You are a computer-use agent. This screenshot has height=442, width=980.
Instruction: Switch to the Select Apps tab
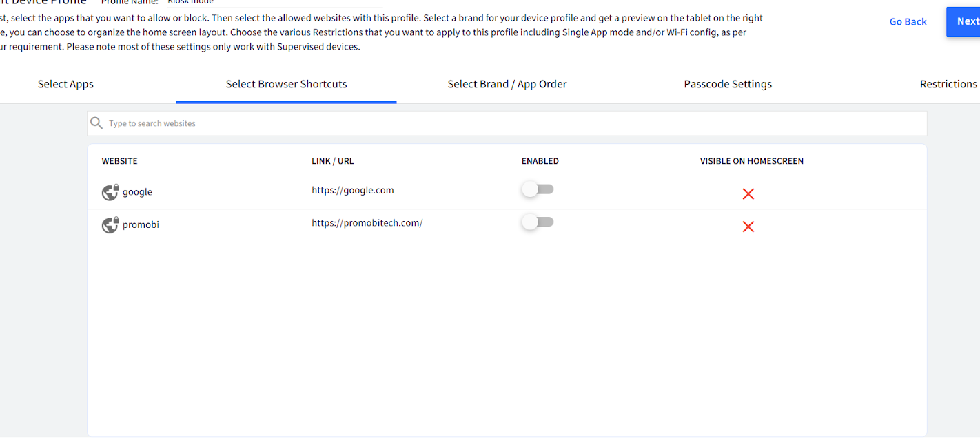(65, 84)
